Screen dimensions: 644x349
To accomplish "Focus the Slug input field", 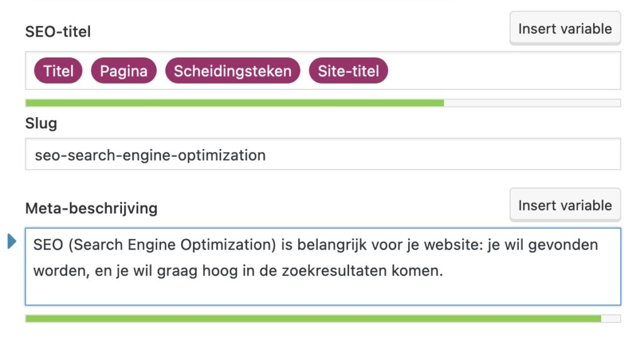I will click(x=322, y=155).
